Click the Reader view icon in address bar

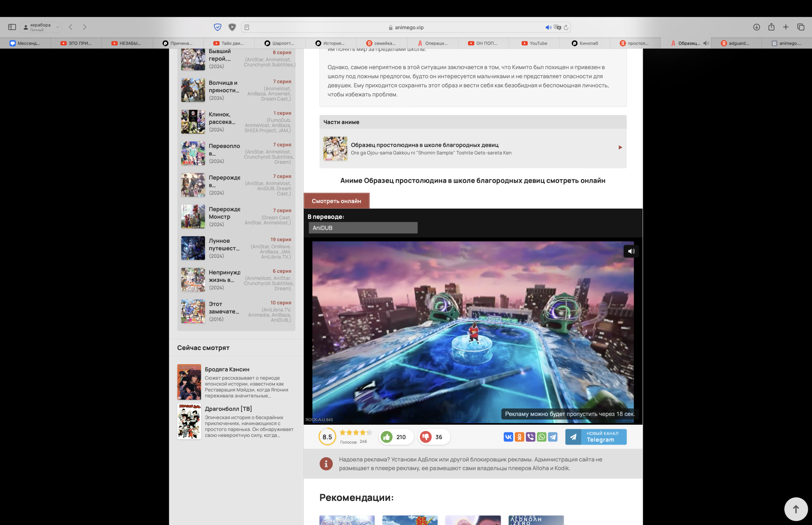click(x=246, y=27)
